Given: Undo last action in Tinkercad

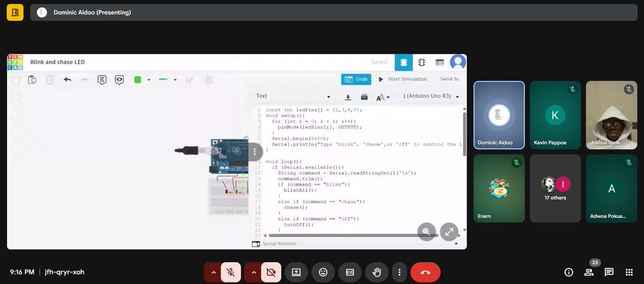Looking at the screenshot, I should click(68, 79).
